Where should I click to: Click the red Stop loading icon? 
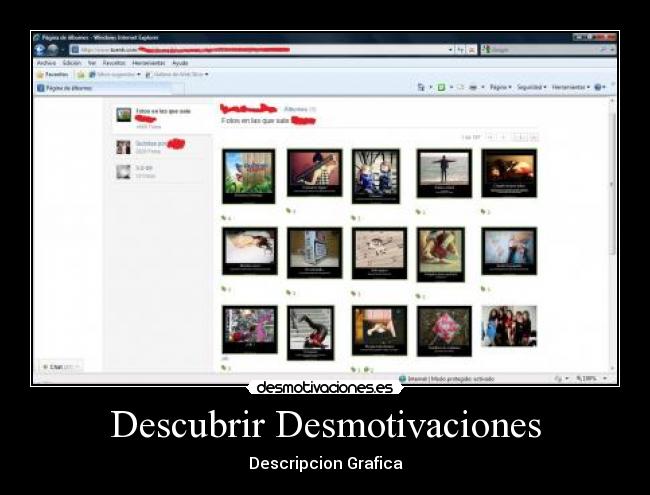click(x=471, y=50)
